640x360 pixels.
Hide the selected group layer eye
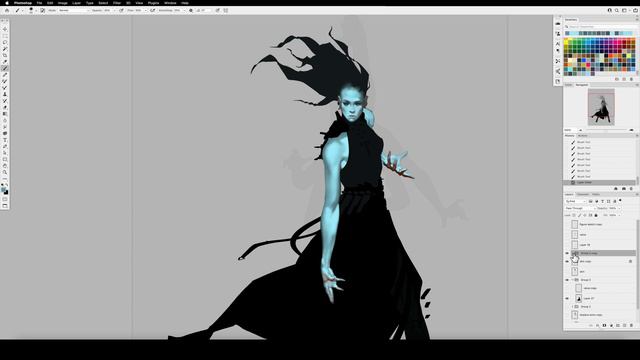click(x=567, y=253)
